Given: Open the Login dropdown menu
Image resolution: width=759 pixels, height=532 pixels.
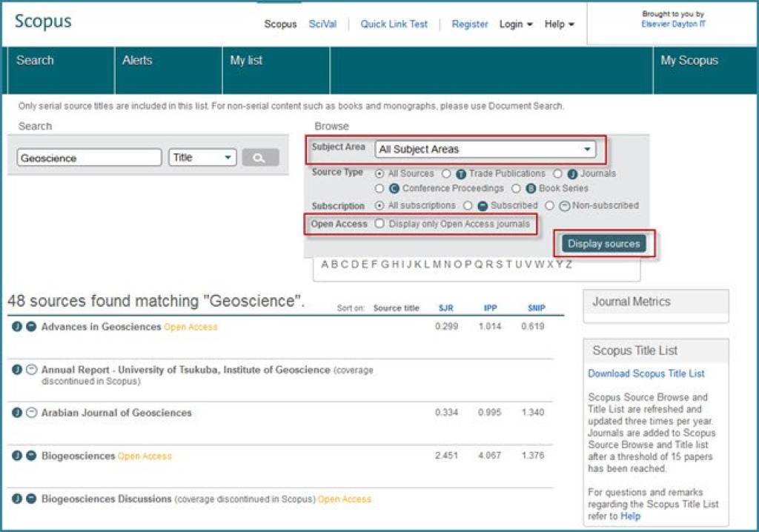Looking at the screenshot, I should tap(515, 24).
